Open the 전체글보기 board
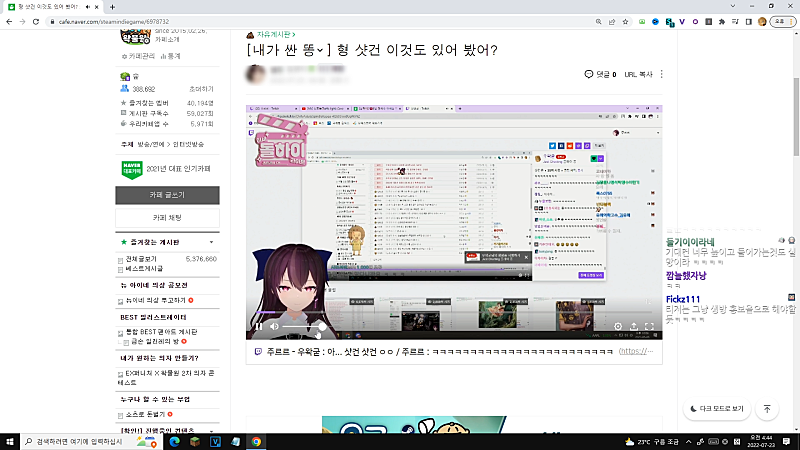The width and height of the screenshot is (800, 450). 141,259
